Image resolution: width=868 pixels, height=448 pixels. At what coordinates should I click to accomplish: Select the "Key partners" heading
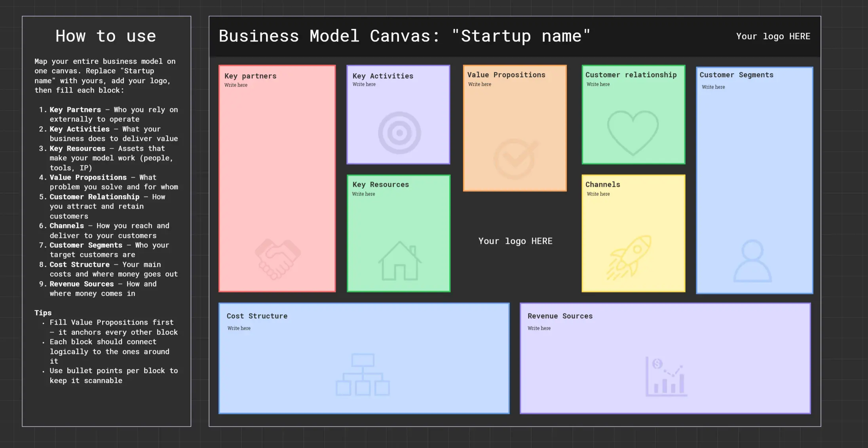(x=251, y=76)
